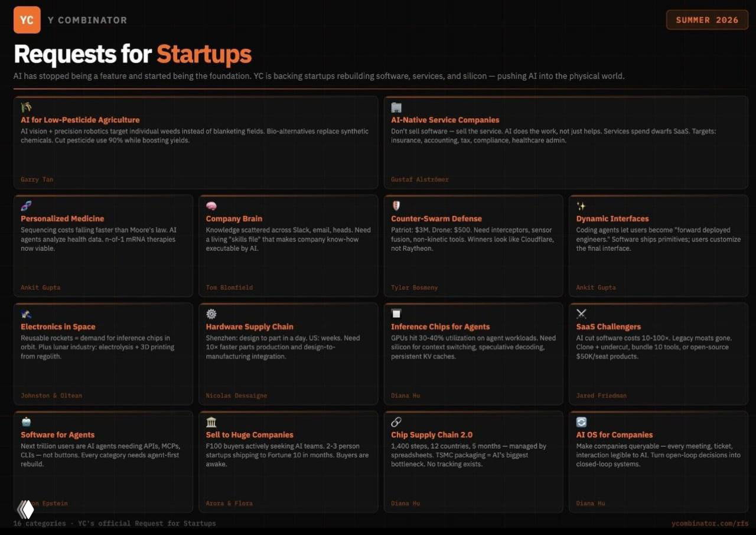Select the 'Sell to Huge Companies' title
756x535 pixels.
tap(249, 435)
